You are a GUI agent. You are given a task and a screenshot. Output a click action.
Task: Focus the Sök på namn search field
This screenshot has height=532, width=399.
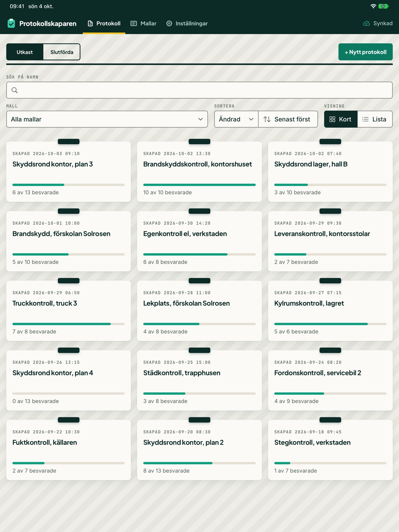199,90
